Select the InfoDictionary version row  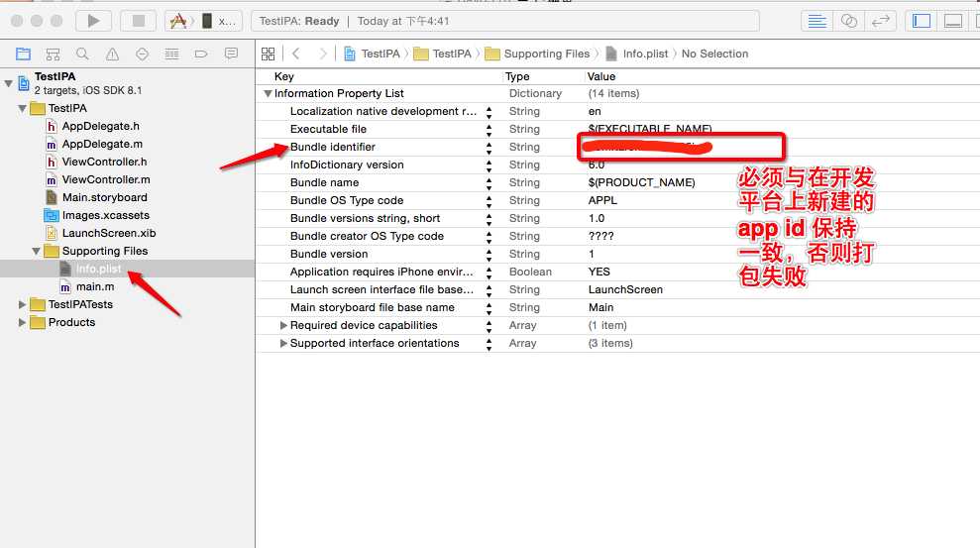tap(617, 164)
